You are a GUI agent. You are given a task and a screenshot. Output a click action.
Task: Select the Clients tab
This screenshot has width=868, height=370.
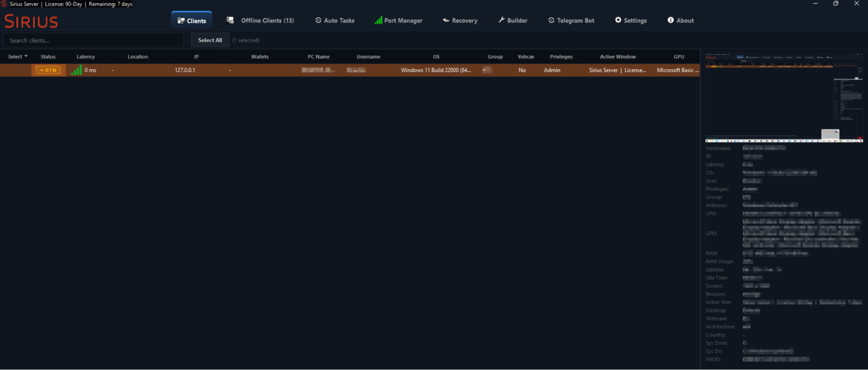click(191, 20)
